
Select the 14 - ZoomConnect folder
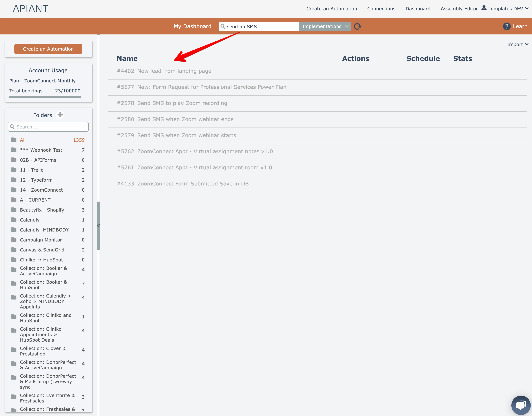point(41,190)
